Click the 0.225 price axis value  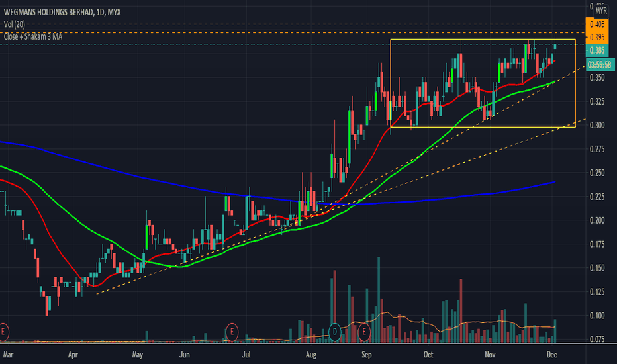tap(597, 197)
